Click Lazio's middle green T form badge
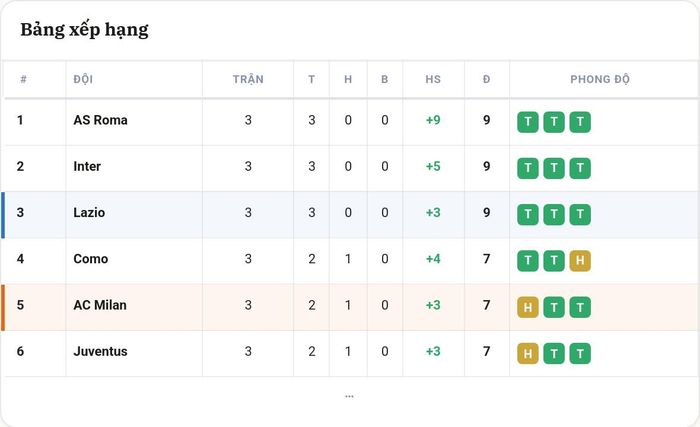This screenshot has height=427, width=700. point(554,214)
